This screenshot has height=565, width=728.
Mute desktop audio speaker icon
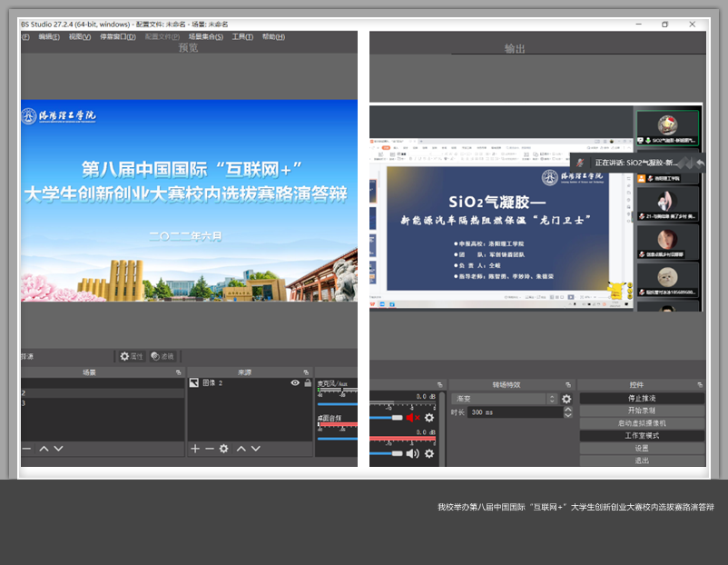(413, 453)
